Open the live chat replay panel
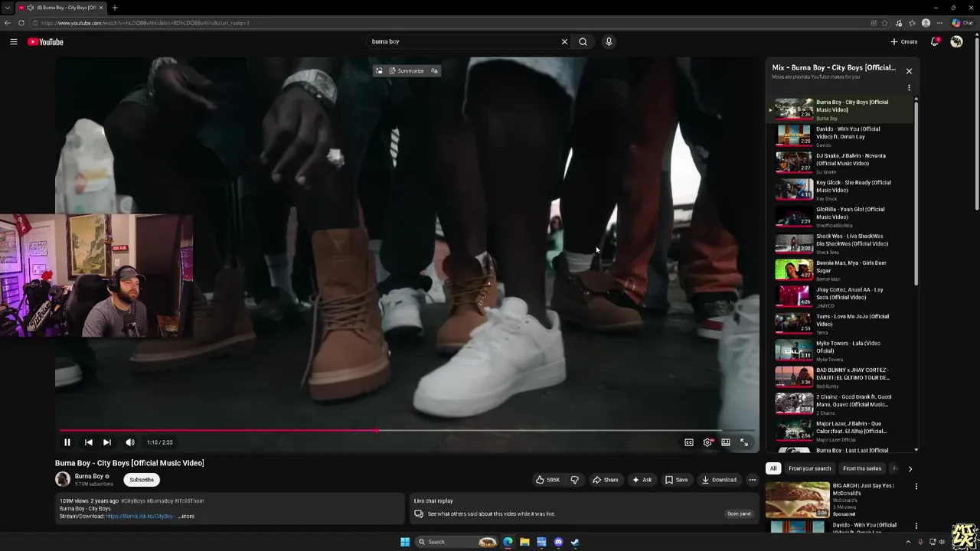Screen dimensions: 980x551 738,514
